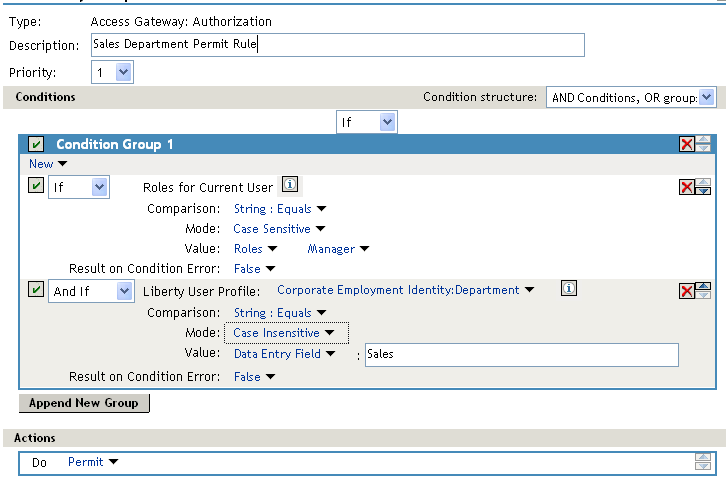Delete Condition Group 1 with red X
Screen dimensions: 726x481
tap(687, 144)
